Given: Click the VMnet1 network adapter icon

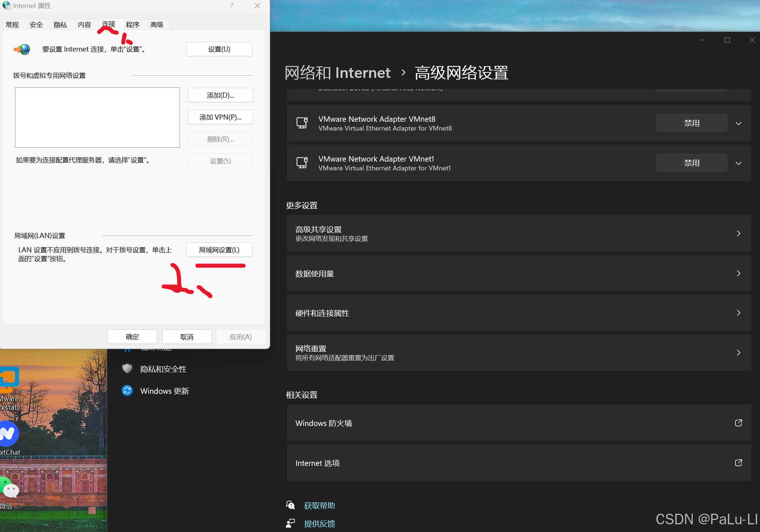Looking at the screenshot, I should (x=302, y=163).
